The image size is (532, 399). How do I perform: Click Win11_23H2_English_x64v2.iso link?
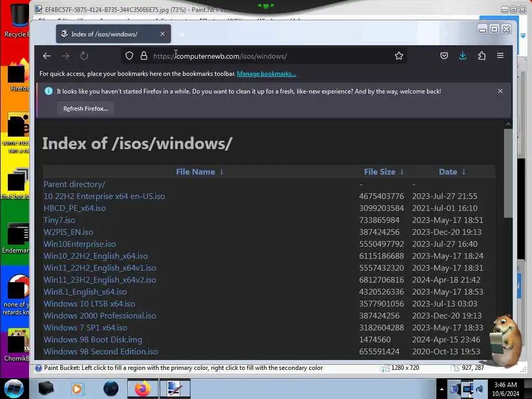click(100, 280)
